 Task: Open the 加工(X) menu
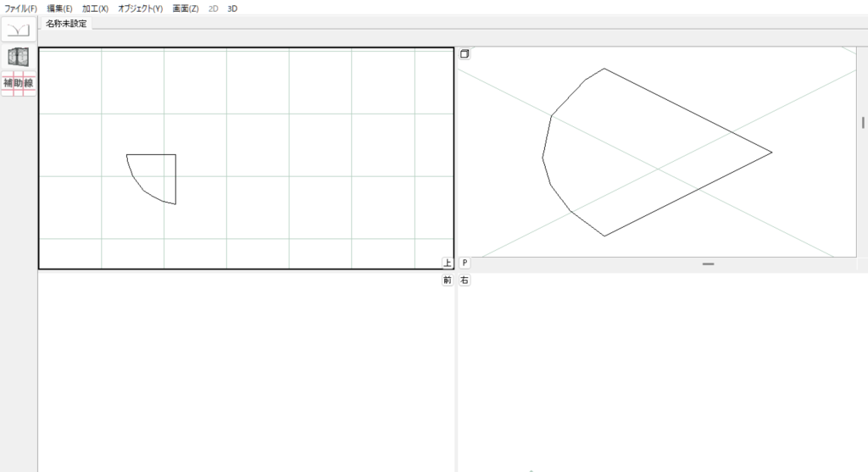[95, 8]
